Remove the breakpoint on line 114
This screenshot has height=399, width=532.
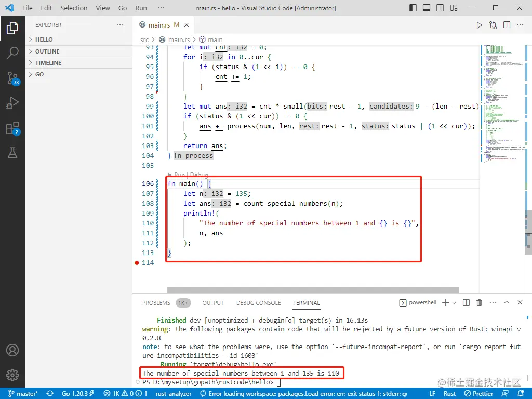[137, 262]
